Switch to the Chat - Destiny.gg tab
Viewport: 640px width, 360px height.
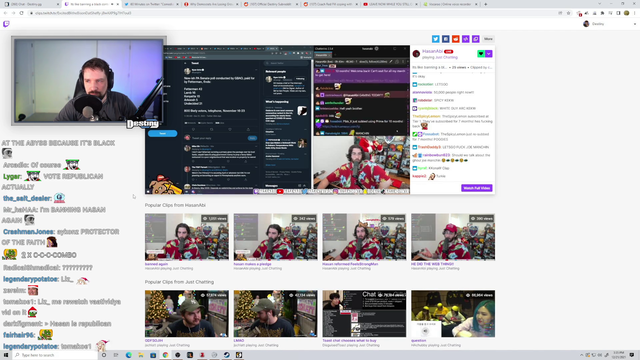click(x=31, y=4)
